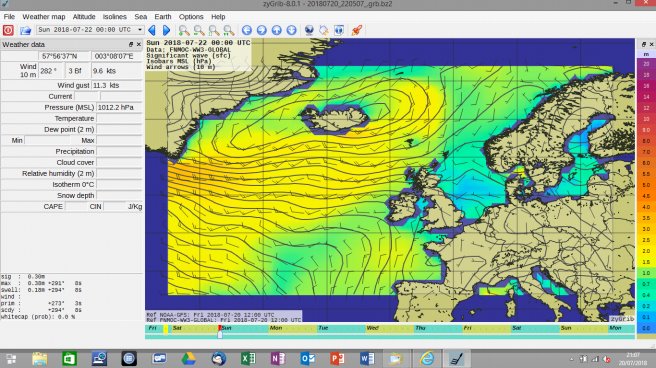Click the zoom in magnifier icon
Image resolution: width=656 pixels, height=368 pixels.
tap(184, 30)
